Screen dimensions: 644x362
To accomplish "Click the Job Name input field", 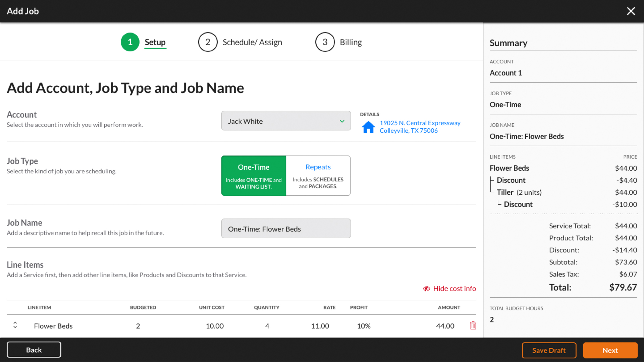I will (286, 228).
